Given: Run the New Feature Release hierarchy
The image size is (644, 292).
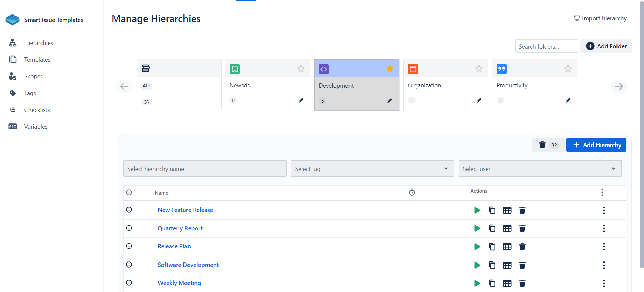Looking at the screenshot, I should pyautogui.click(x=477, y=210).
